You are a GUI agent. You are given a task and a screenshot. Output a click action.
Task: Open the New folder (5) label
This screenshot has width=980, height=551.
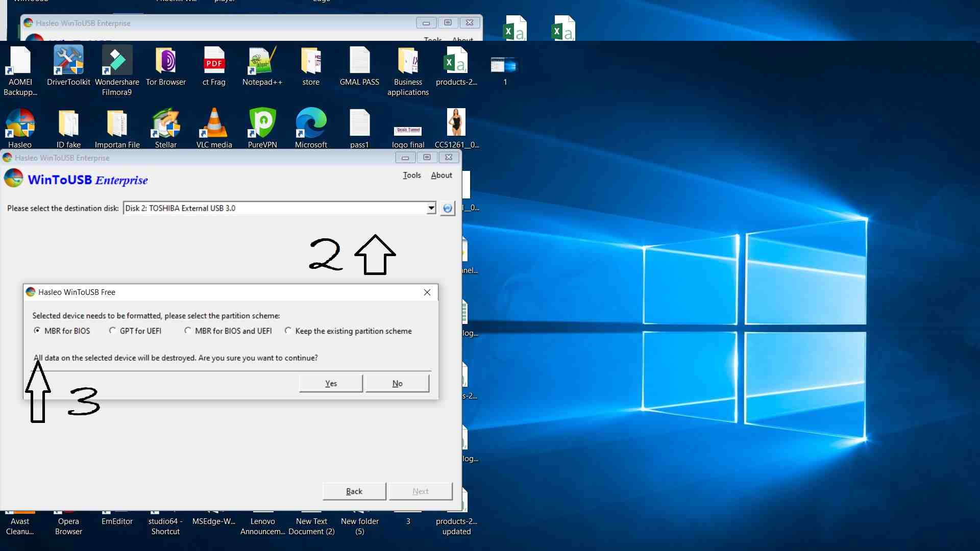pos(359,526)
